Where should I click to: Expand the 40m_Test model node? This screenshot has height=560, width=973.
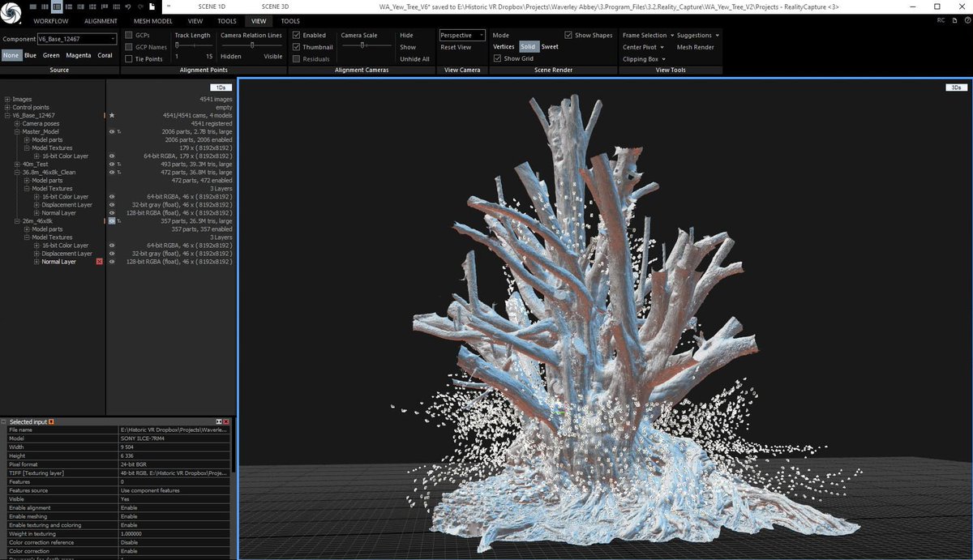point(17,165)
